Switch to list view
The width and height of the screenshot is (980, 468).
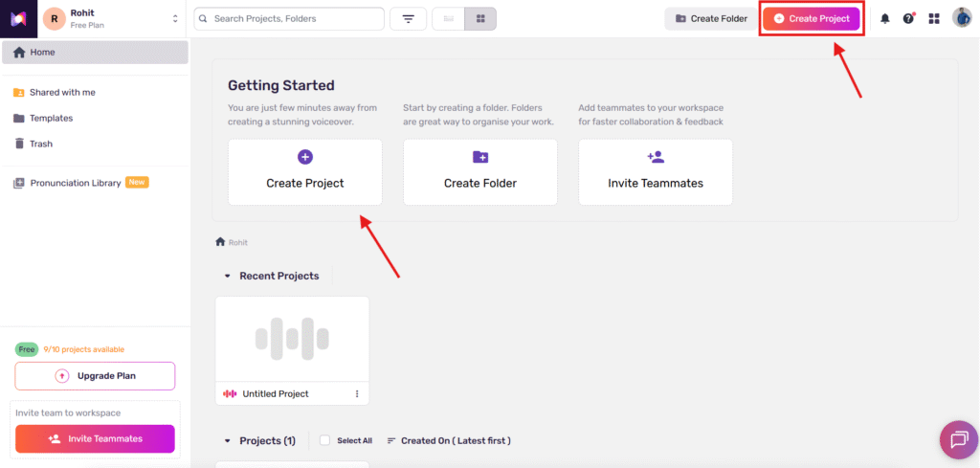pyautogui.click(x=448, y=19)
